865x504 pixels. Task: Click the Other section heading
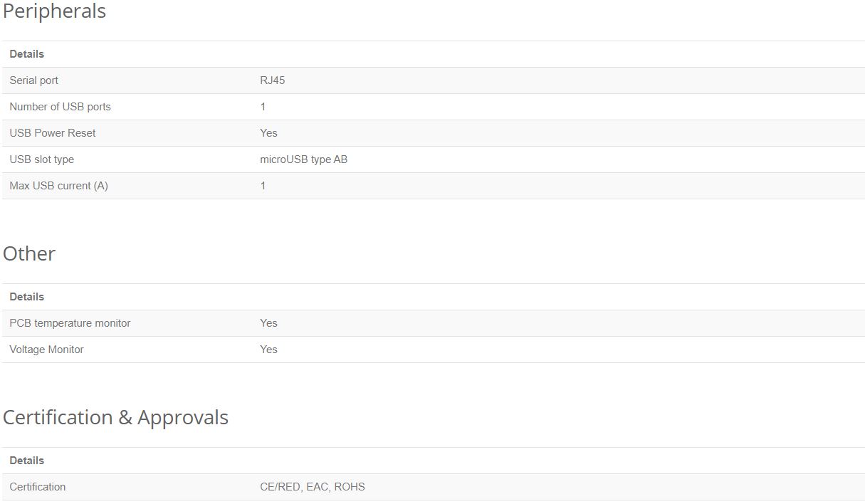(x=29, y=254)
